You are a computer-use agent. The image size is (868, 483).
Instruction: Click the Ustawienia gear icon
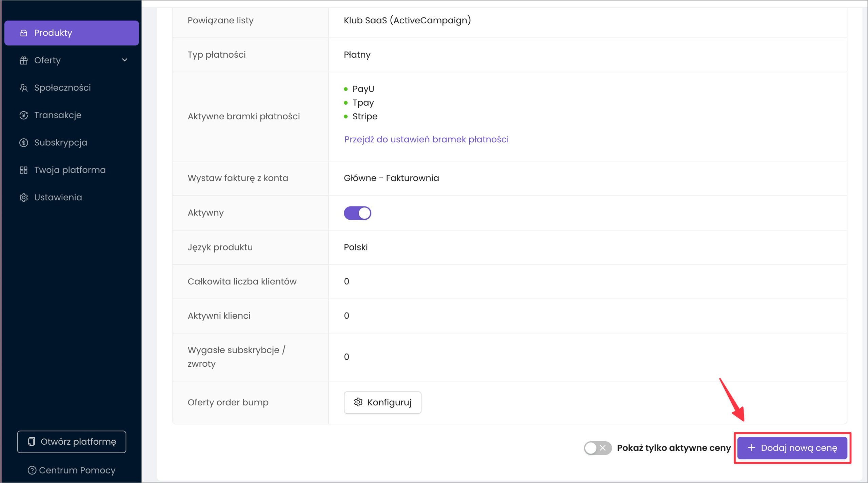[x=23, y=198]
